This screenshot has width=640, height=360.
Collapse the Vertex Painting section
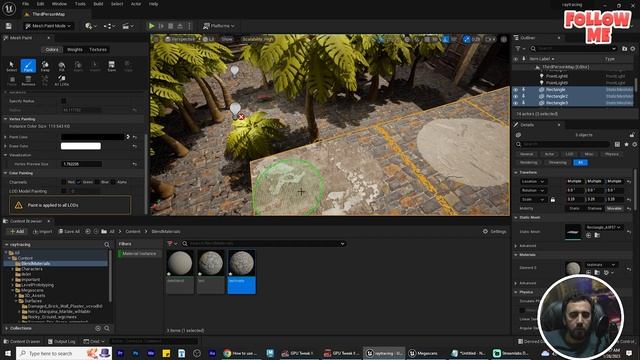click(6, 119)
